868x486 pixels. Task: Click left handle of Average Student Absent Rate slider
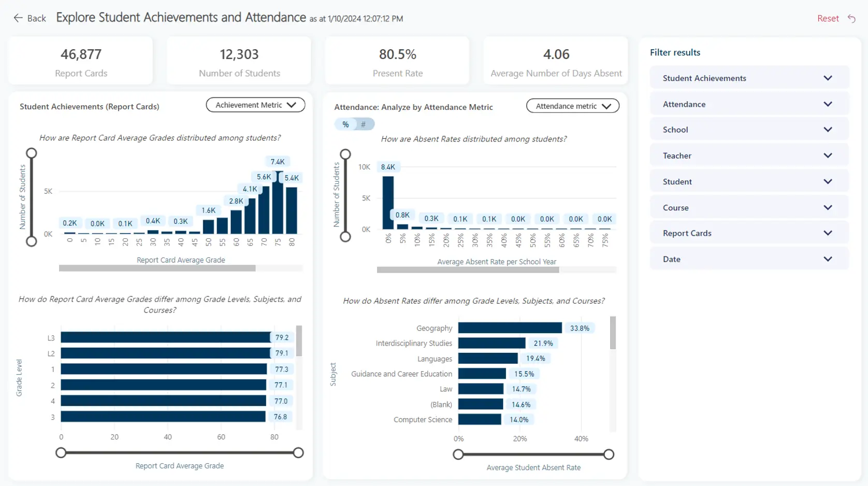coord(458,454)
